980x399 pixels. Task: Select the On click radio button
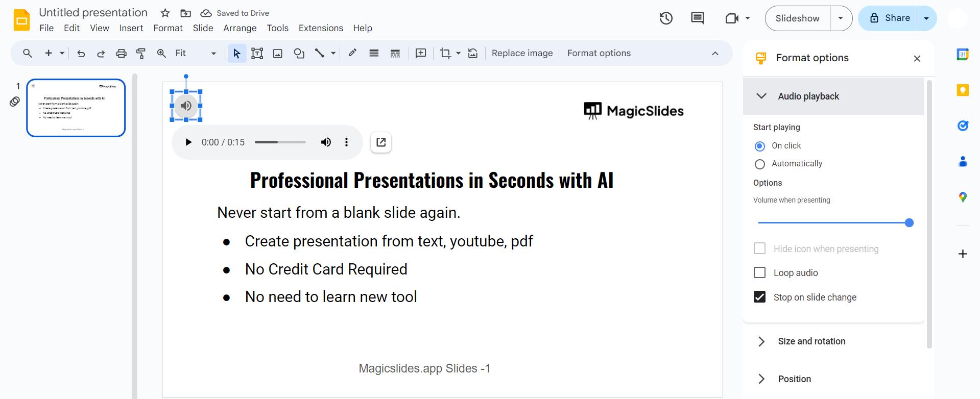pos(760,146)
